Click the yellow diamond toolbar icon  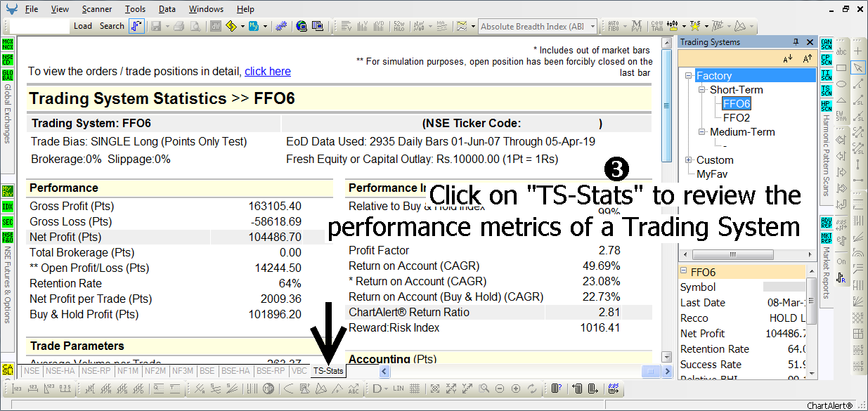pos(231,26)
